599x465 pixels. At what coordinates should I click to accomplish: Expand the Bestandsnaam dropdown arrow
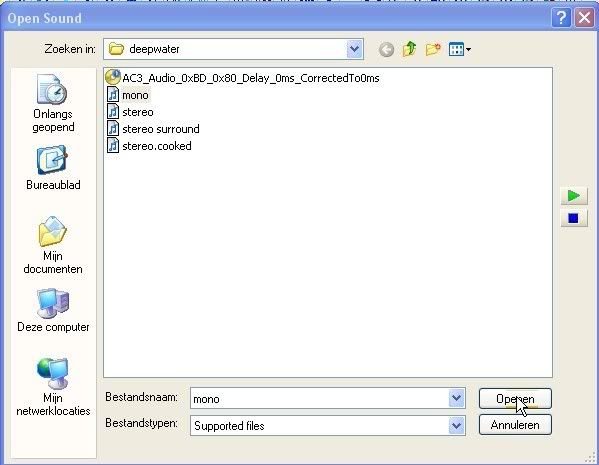tap(456, 398)
